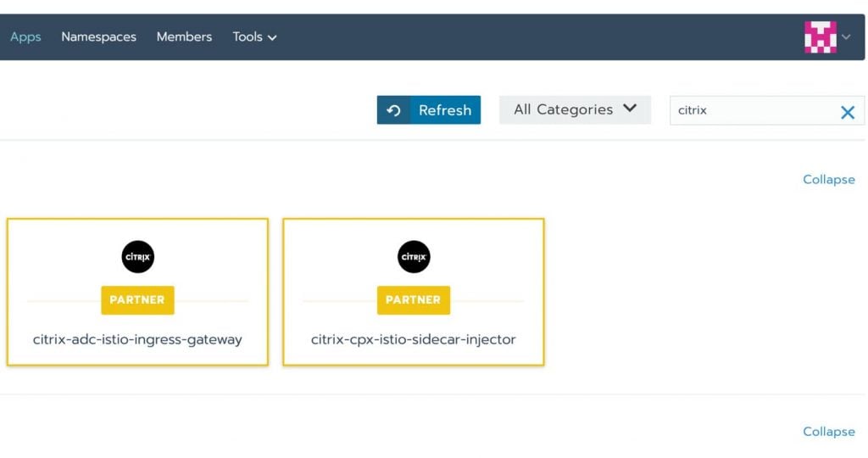Clear the citrix search with X icon

tap(847, 112)
